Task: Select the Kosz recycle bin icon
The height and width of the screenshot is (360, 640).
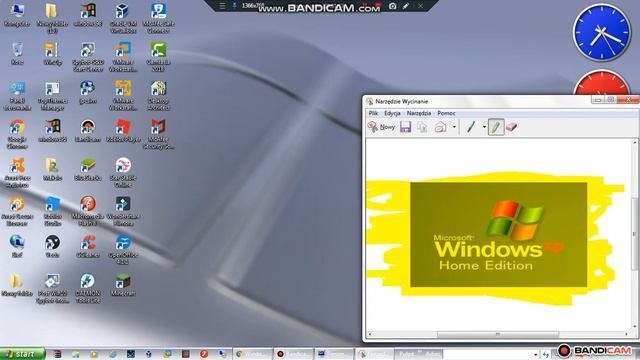Action: 17,53
